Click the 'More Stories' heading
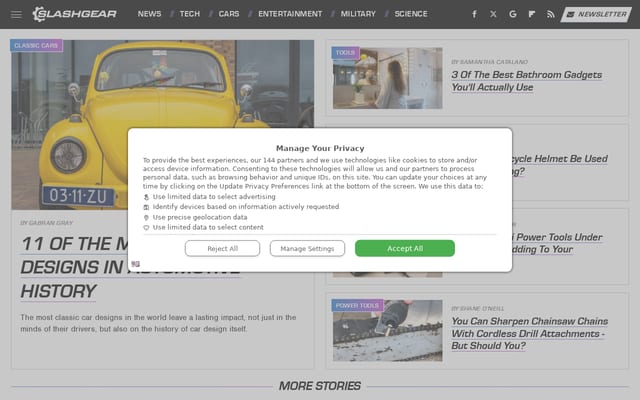The width and height of the screenshot is (640, 400). [320, 386]
